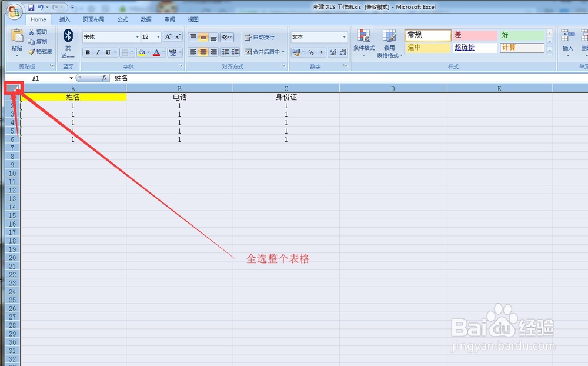Apply the Calculation (计算) cell style

click(522, 48)
